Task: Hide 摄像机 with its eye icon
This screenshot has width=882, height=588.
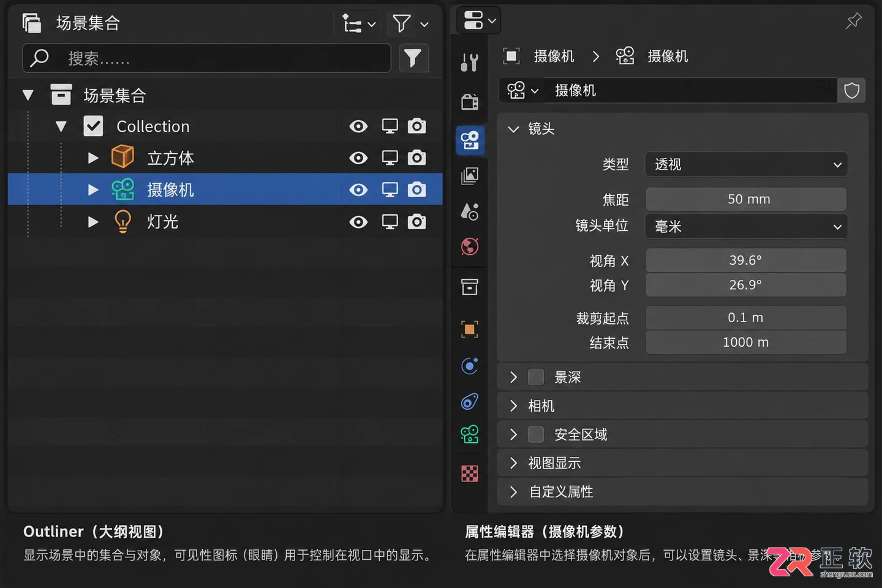Action: pyautogui.click(x=358, y=190)
